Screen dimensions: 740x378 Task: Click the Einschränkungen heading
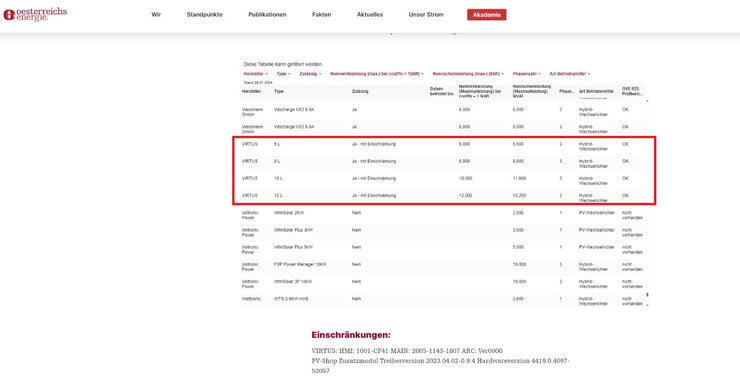click(x=351, y=335)
